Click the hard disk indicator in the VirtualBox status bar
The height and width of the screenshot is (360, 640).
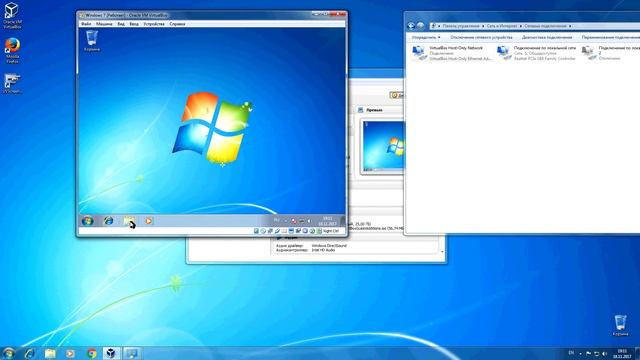point(256,231)
